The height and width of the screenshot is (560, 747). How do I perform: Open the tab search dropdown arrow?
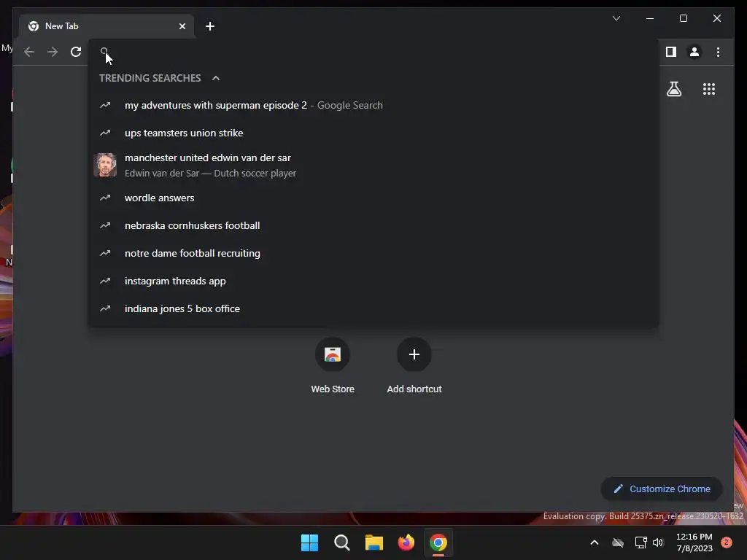(x=616, y=18)
